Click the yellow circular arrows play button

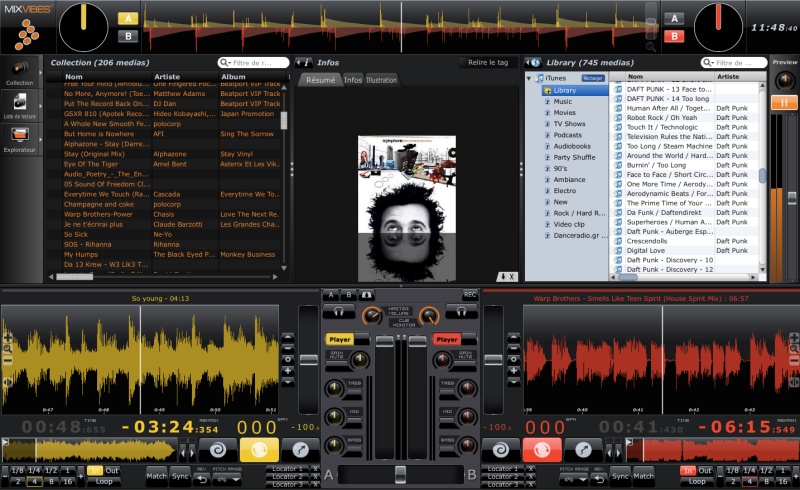pyautogui.click(x=259, y=450)
